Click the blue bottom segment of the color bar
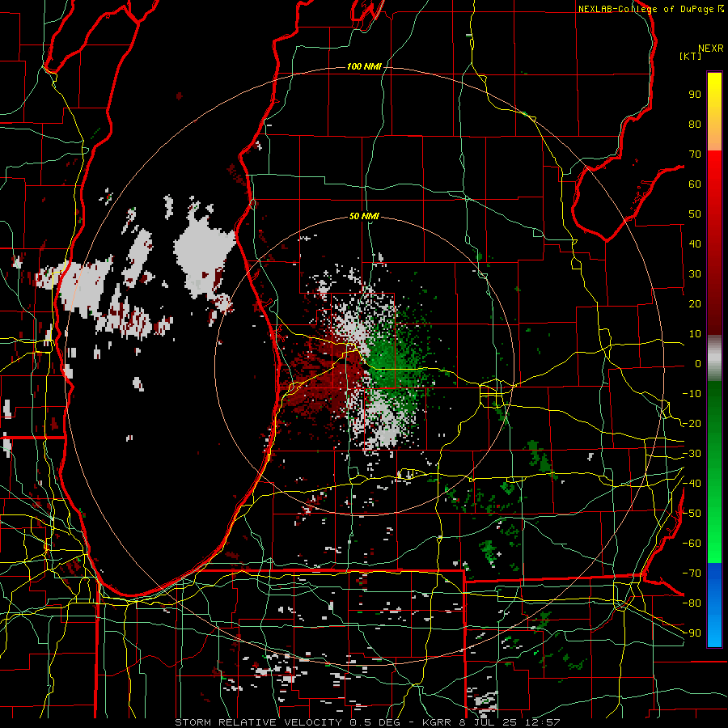This screenshot has width=728, height=728. click(x=714, y=605)
